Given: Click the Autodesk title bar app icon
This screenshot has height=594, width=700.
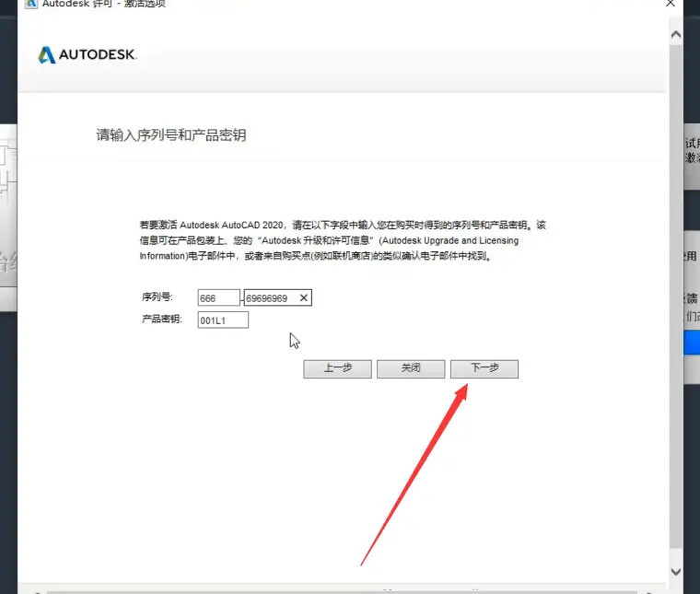Looking at the screenshot, I should coord(30,4).
